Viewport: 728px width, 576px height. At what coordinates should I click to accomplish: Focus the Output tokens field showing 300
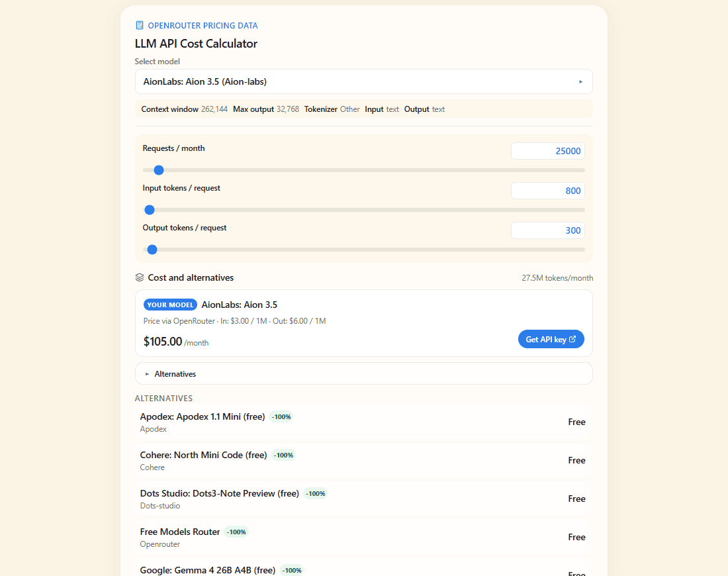[548, 230]
